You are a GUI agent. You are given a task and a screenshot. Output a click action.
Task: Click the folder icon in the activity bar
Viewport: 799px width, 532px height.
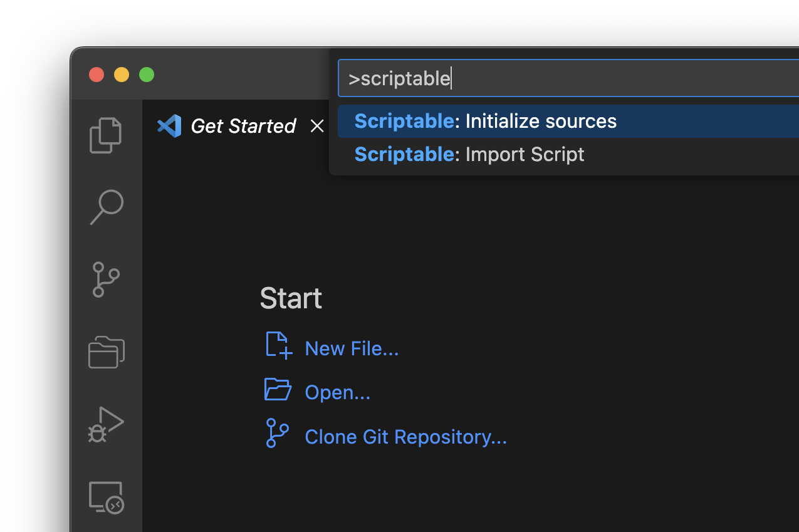(x=106, y=352)
